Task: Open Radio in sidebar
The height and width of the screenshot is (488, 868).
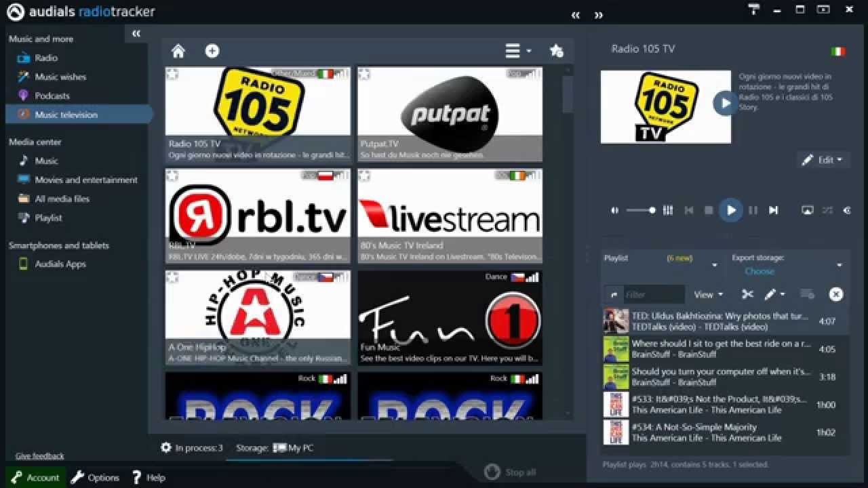Action: [x=46, y=58]
